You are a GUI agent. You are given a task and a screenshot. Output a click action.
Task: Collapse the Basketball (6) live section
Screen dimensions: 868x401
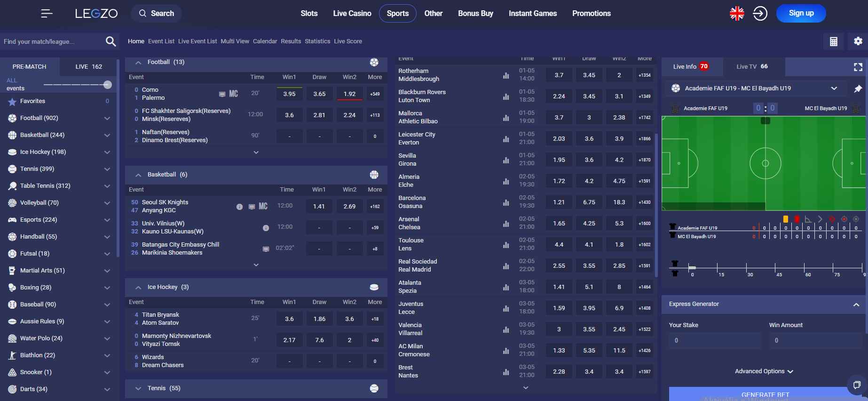(x=138, y=175)
